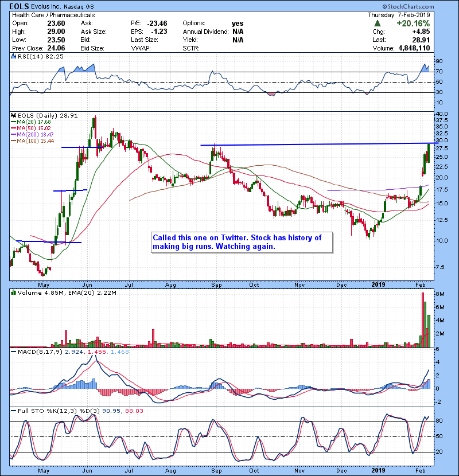Viewport: 459px width, 476px height.
Task: Click the Options 'yes' value
Action: [x=238, y=24]
